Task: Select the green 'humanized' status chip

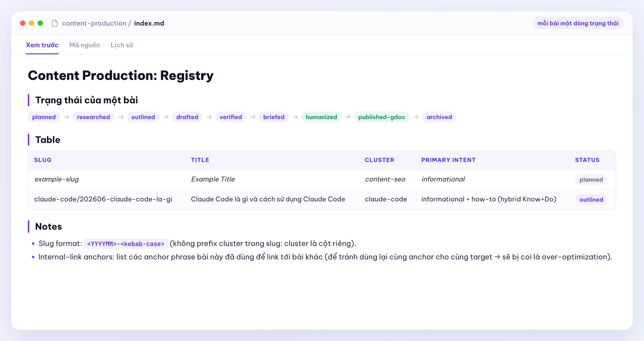Action: point(321,117)
